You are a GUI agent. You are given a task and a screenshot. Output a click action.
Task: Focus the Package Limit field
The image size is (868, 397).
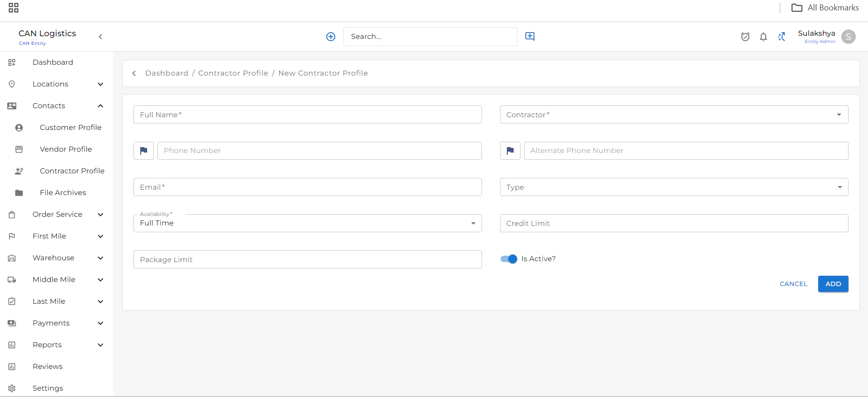307,259
